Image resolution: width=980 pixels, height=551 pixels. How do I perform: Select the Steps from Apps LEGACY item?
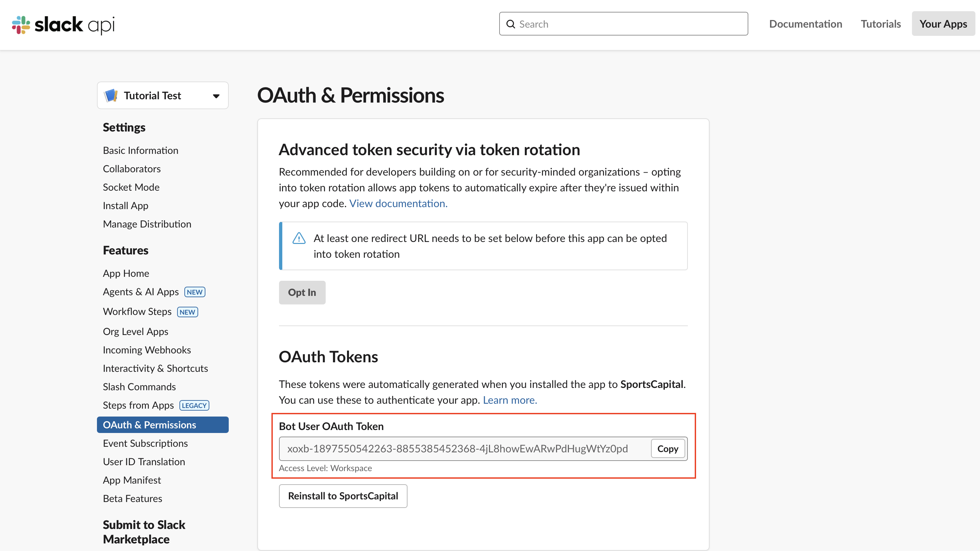pos(138,405)
